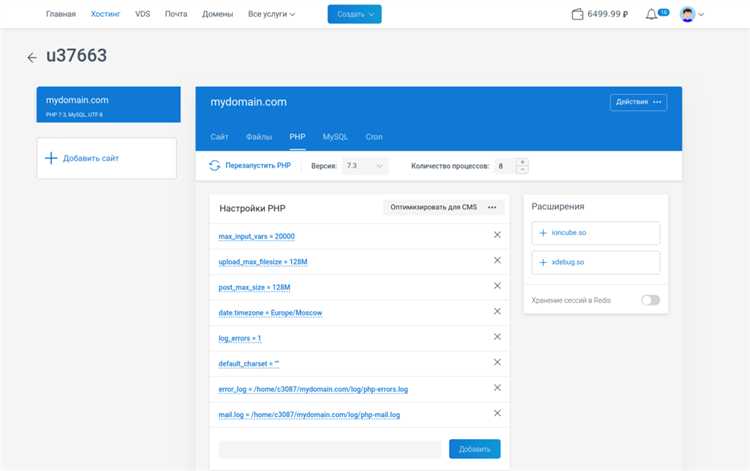Image resolution: width=750 pixels, height=471 pixels.
Task: Open the user avatar menu
Action: point(687,14)
